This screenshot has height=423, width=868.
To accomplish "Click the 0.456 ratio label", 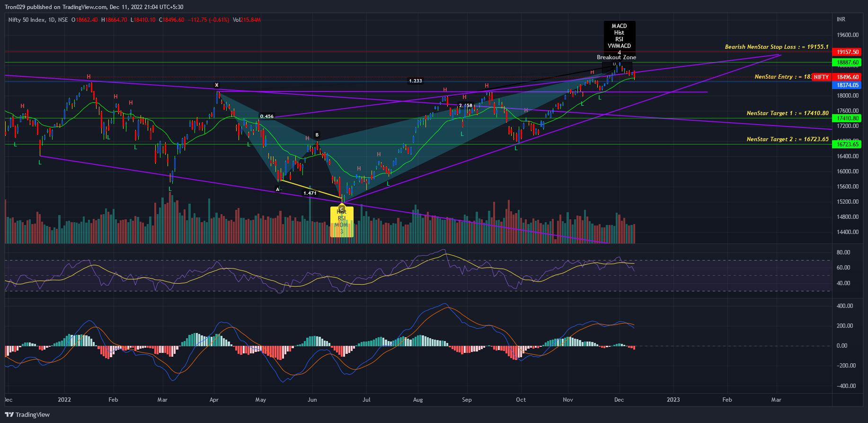I will tap(267, 116).
